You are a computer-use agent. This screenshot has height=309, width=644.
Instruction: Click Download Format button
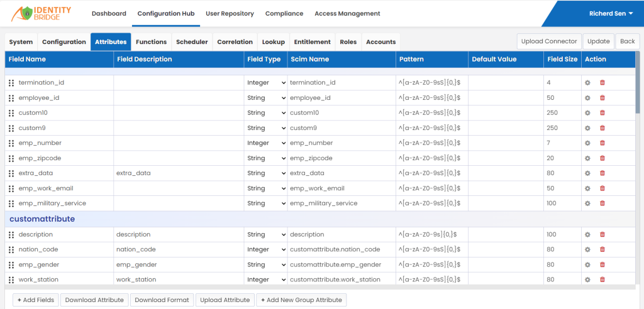(x=162, y=300)
